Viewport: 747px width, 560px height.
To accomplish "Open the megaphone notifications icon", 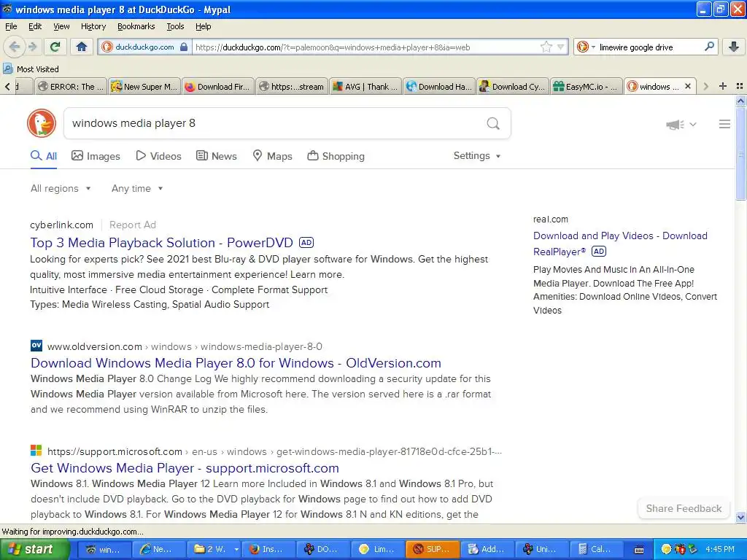I will tap(675, 125).
